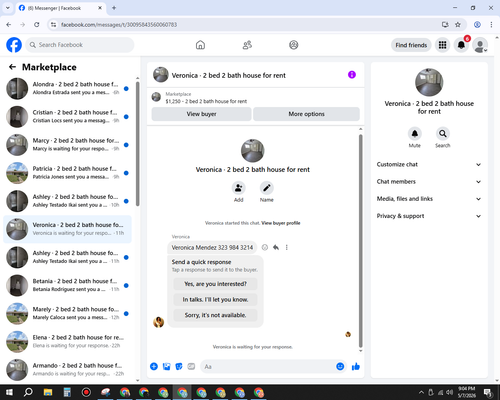Click View buyer button
This screenshot has width=500, height=400.
coord(201,114)
